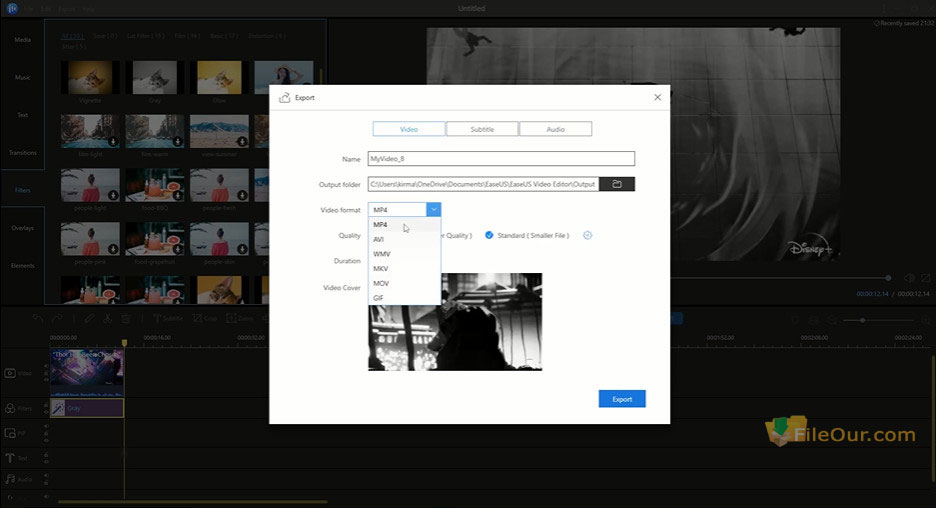Choose GIF from the format list
The height and width of the screenshot is (508, 936).
coord(404,298)
